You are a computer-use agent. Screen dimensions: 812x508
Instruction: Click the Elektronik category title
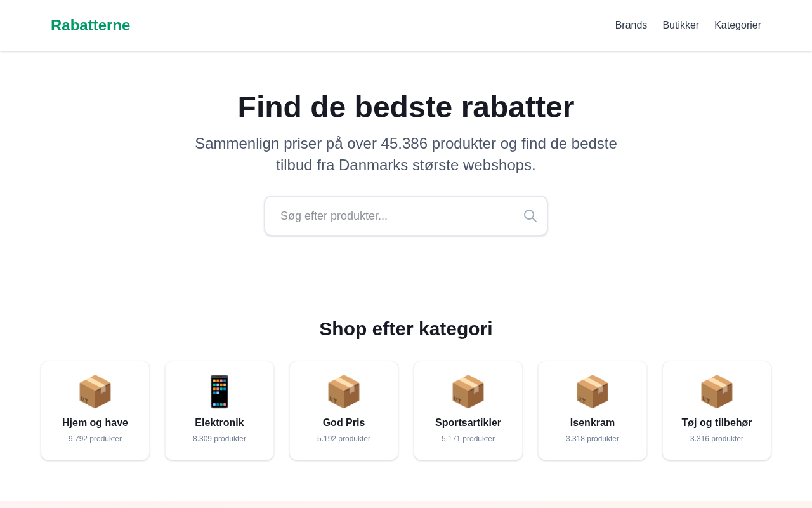[x=219, y=423]
